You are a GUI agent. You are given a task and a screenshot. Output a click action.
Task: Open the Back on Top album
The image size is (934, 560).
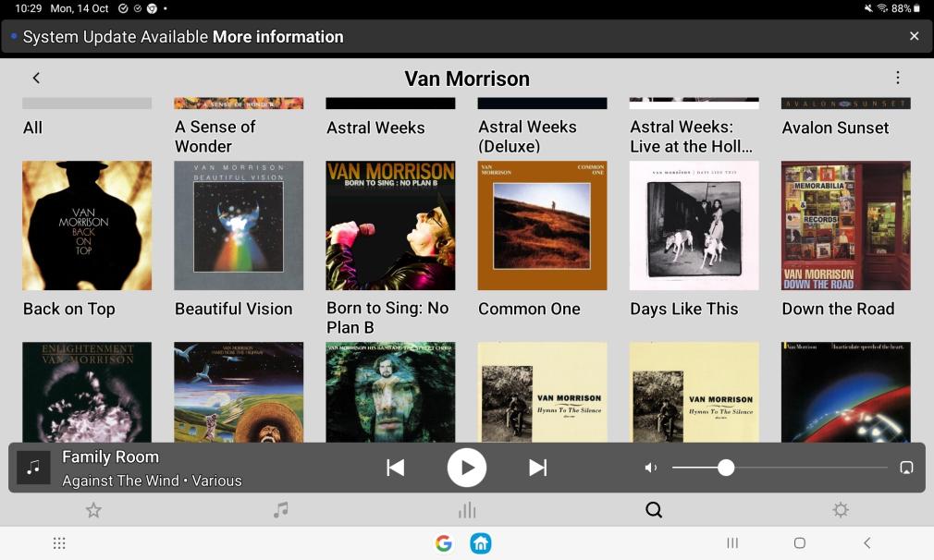(87, 226)
